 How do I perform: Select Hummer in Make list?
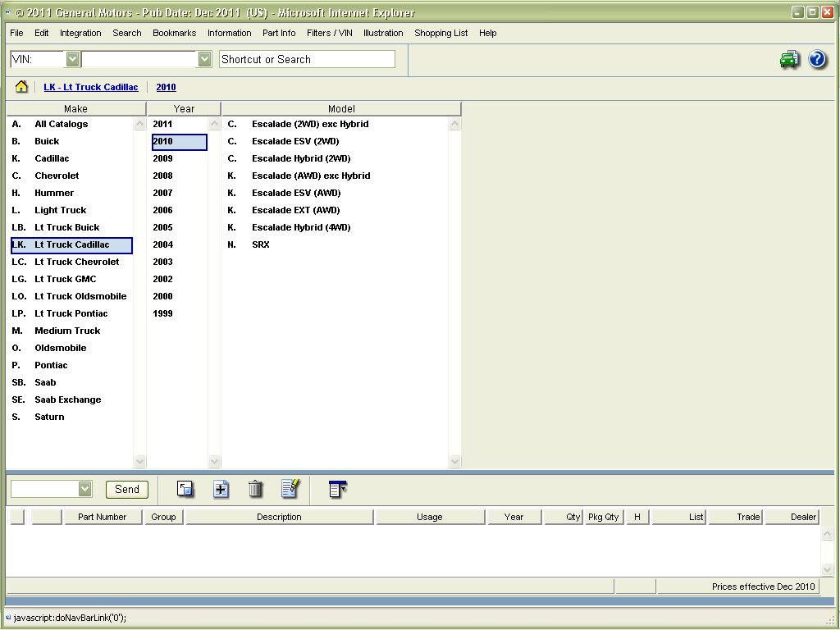(71, 192)
